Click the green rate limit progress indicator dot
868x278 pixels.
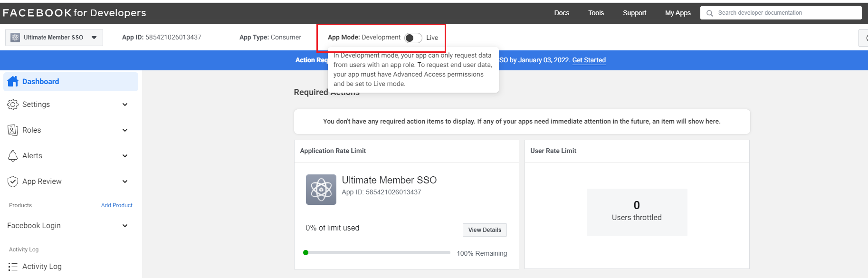[x=305, y=253]
